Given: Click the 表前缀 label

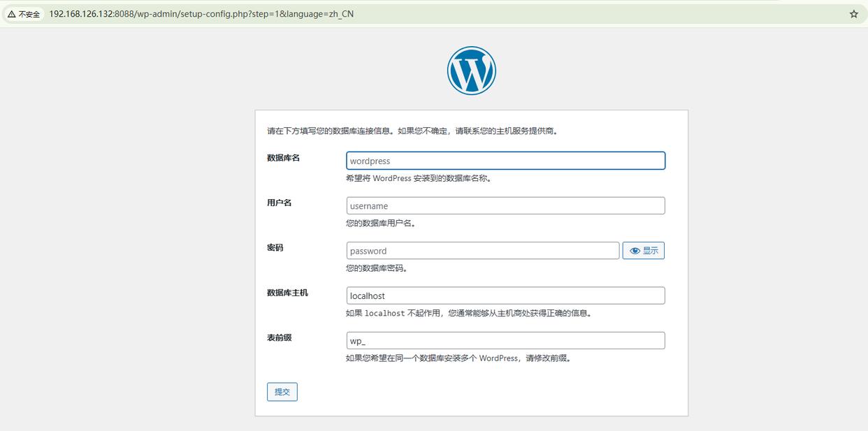Looking at the screenshot, I should click(280, 337).
